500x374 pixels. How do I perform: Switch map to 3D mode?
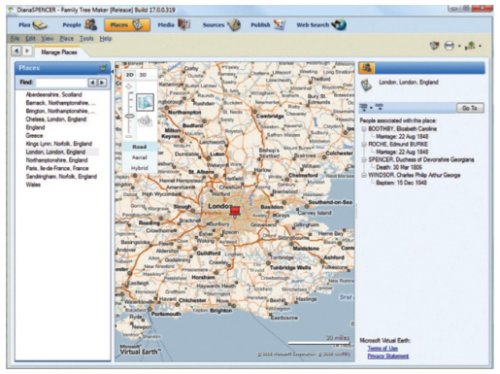(x=143, y=75)
